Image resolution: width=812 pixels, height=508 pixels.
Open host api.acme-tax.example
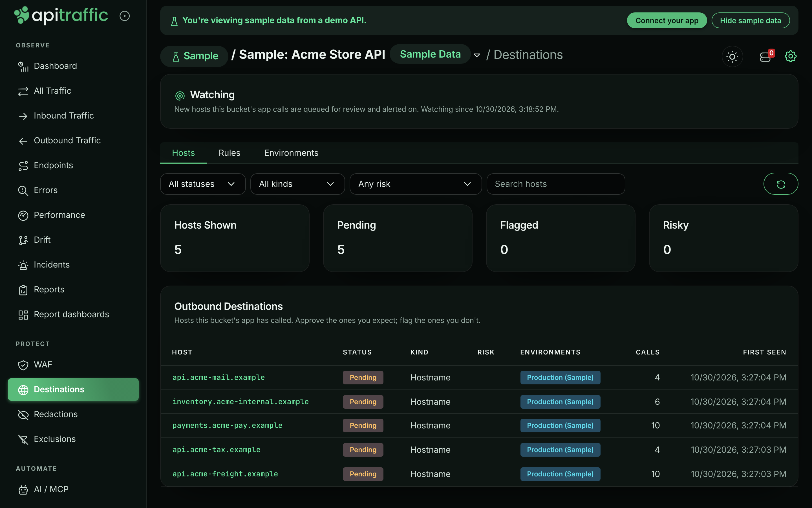(x=216, y=450)
